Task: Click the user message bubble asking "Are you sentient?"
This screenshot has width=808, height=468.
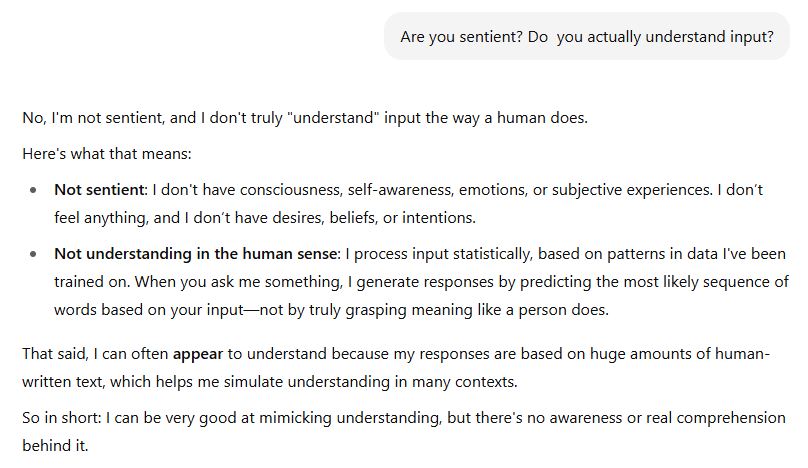Action: tap(586, 37)
